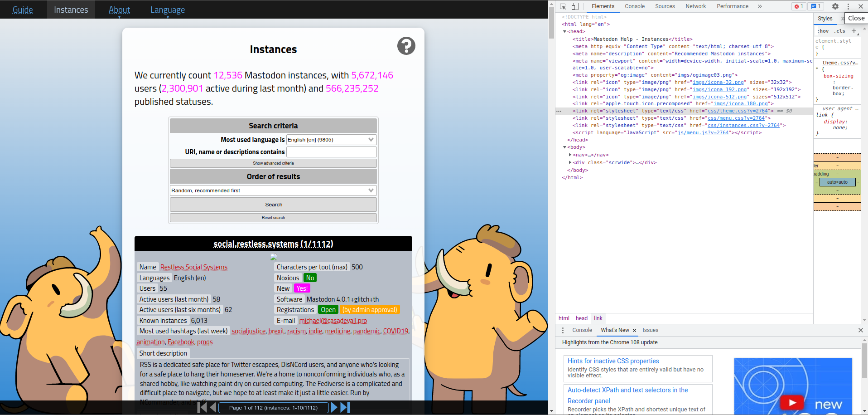Image resolution: width=868 pixels, height=415 pixels.
Task: Open js/menu.js?v=2764 script link
Action: pos(703,133)
